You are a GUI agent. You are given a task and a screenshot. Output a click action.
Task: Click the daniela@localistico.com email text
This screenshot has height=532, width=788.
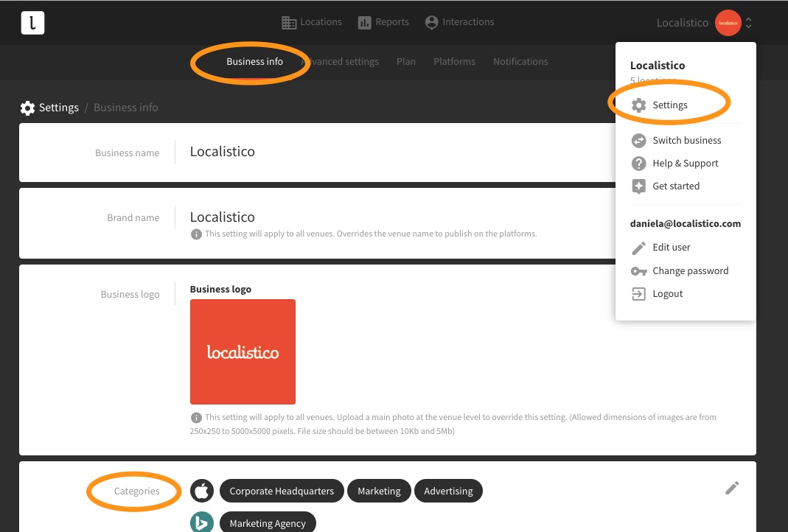click(686, 223)
